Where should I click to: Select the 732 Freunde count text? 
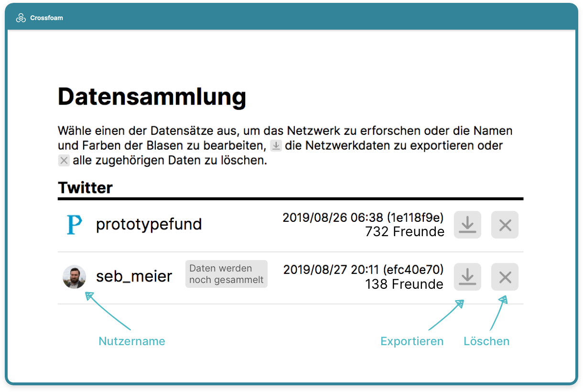coord(405,232)
